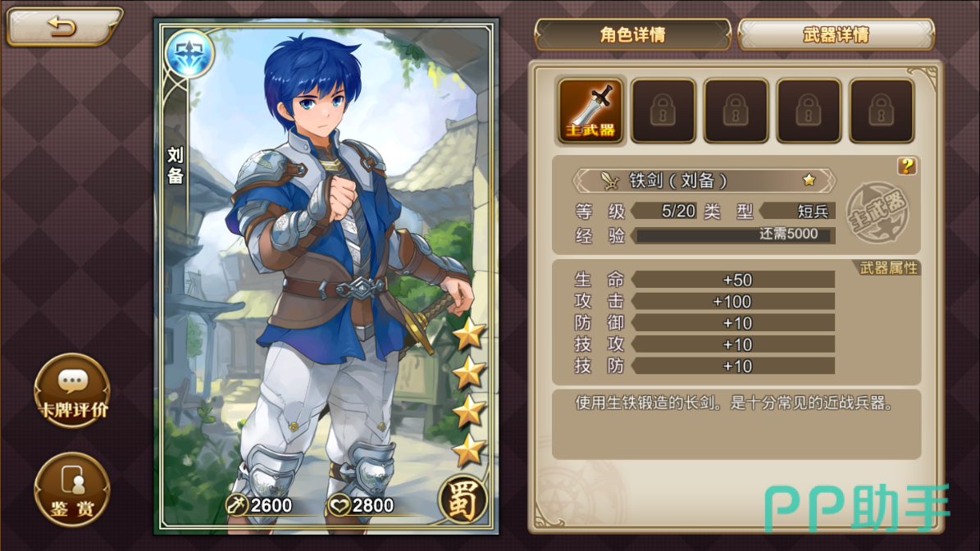Click the 刘备 character card artwork

(326, 276)
